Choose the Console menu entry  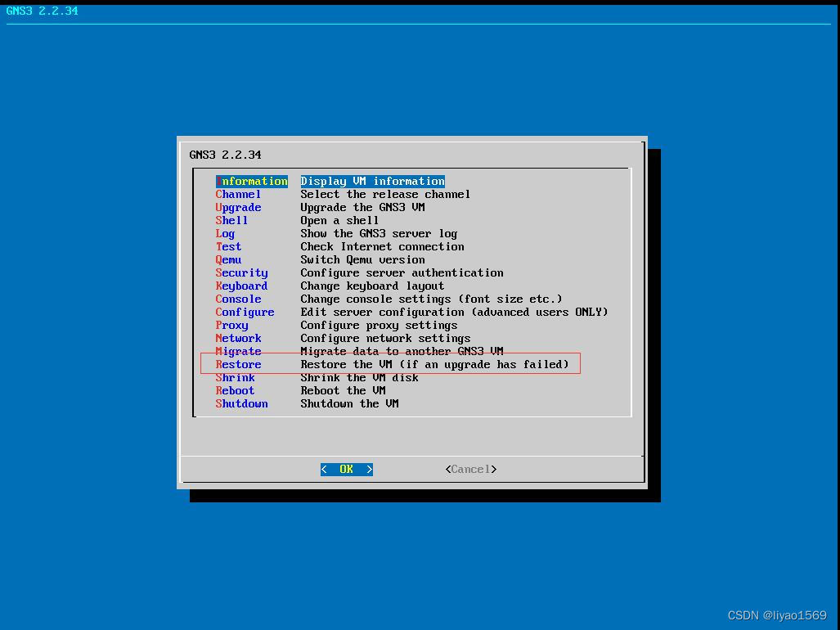[238, 299]
